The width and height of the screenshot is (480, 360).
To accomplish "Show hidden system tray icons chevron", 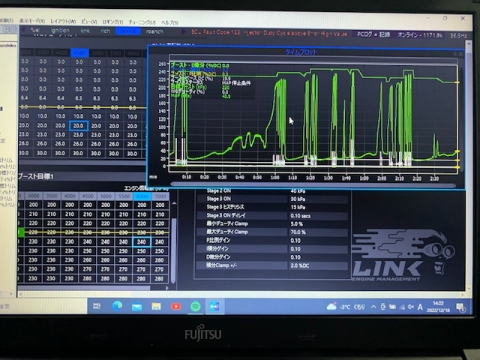I will tap(374, 307).
